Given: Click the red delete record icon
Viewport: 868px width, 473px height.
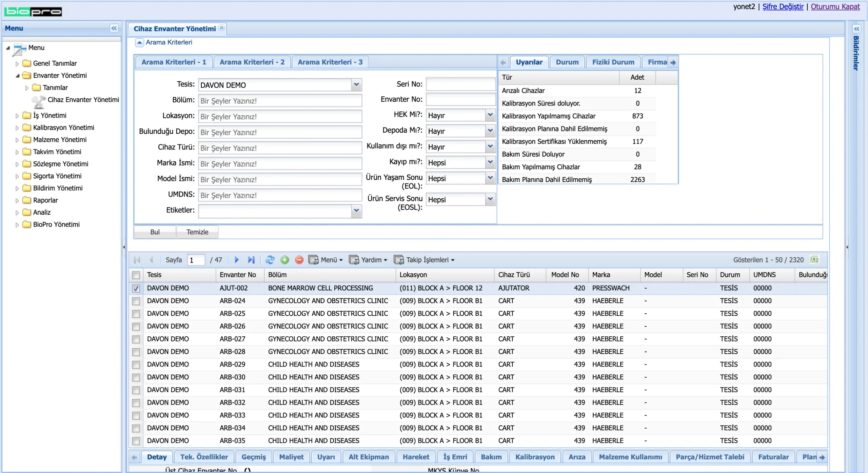Looking at the screenshot, I should click(299, 260).
